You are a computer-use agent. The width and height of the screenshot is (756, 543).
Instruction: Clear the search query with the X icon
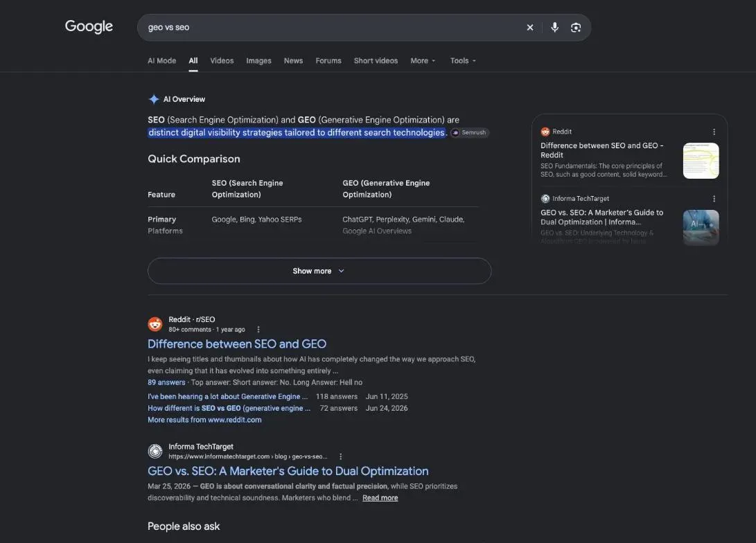point(530,28)
